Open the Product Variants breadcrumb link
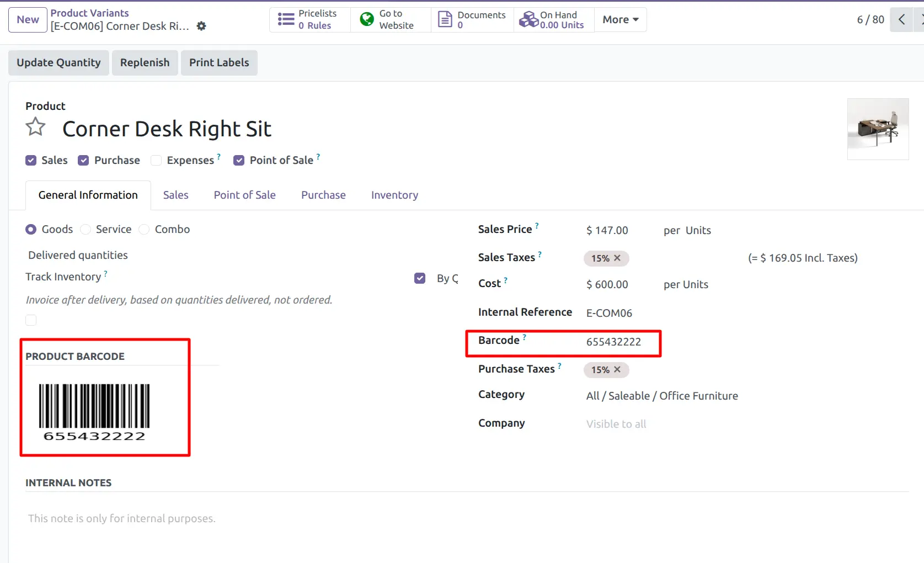The height and width of the screenshot is (563, 924). (89, 13)
